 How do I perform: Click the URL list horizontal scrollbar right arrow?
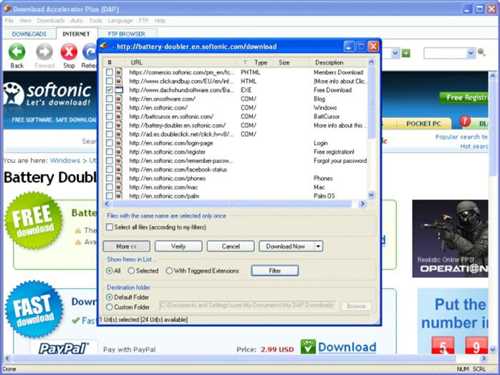click(x=362, y=204)
